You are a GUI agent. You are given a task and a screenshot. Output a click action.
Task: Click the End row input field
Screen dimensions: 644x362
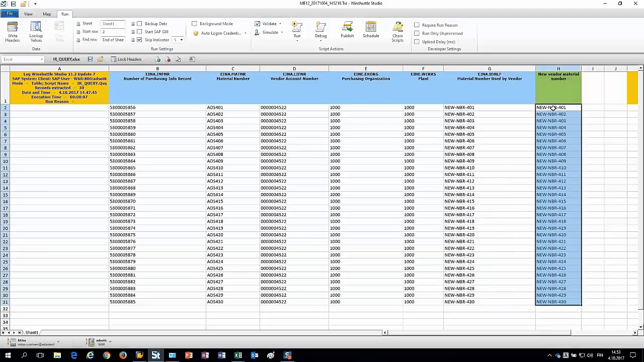(x=113, y=40)
